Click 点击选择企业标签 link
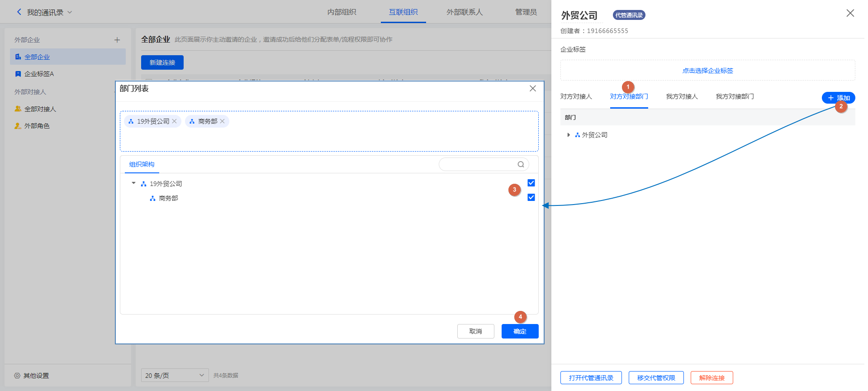The image size is (868, 391). point(707,71)
